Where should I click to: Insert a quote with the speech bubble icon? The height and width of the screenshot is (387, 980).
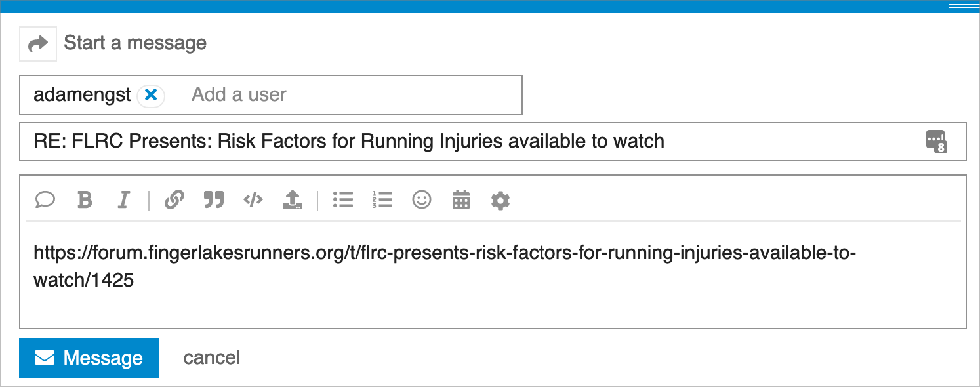[45, 199]
